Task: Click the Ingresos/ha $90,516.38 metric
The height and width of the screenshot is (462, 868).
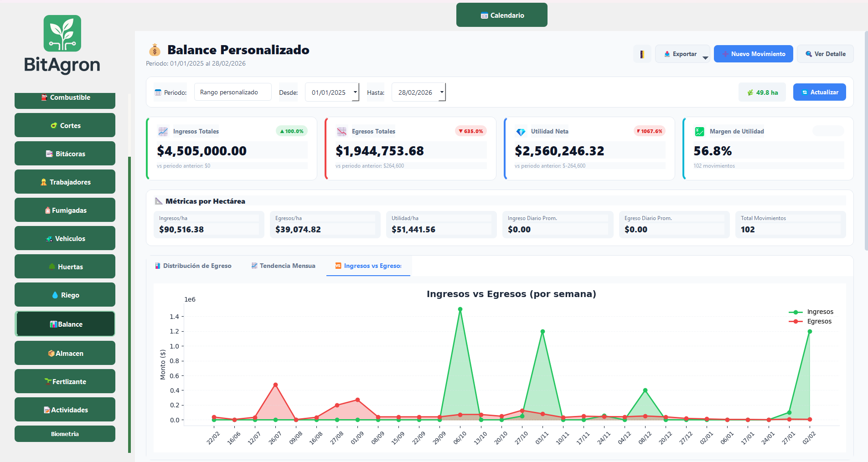Action: tap(209, 225)
